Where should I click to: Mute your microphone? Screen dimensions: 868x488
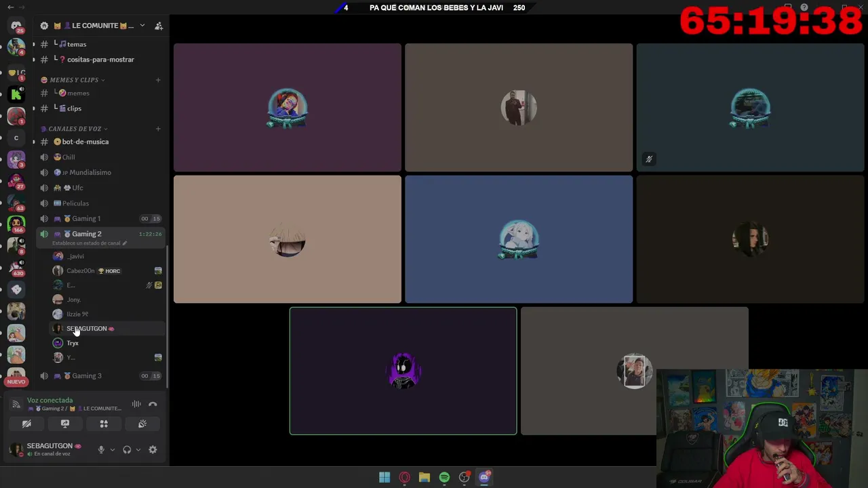click(101, 449)
